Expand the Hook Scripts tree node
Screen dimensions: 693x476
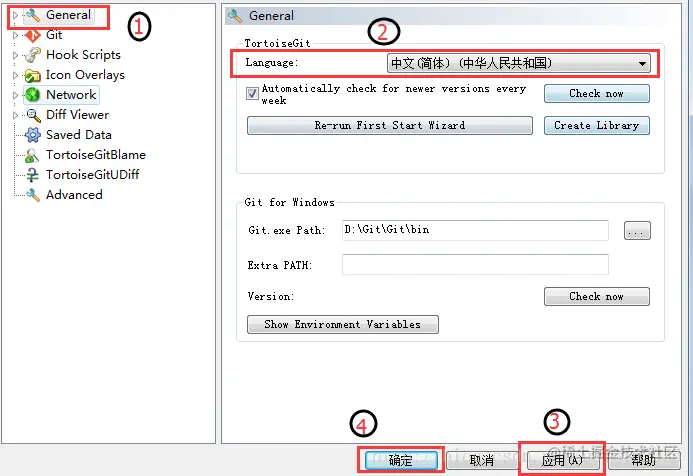(15, 55)
